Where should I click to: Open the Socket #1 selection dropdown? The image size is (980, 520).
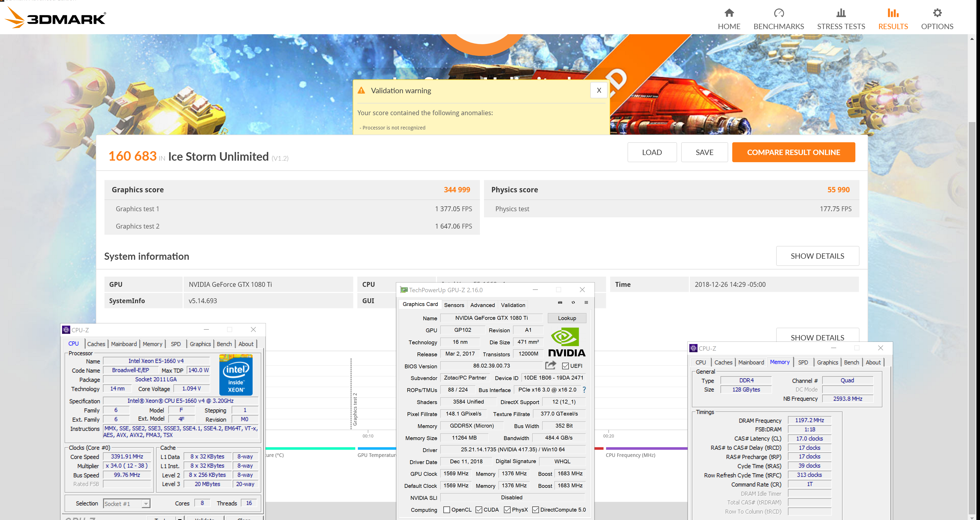point(127,504)
